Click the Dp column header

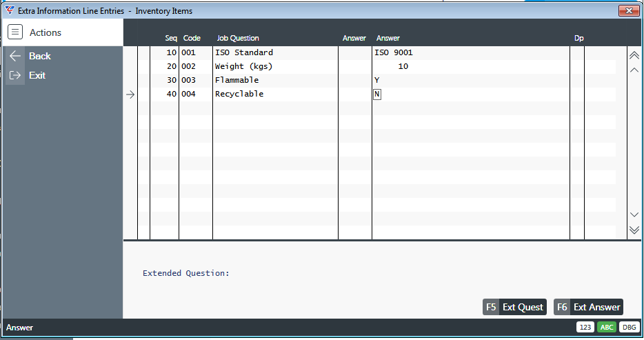579,38
